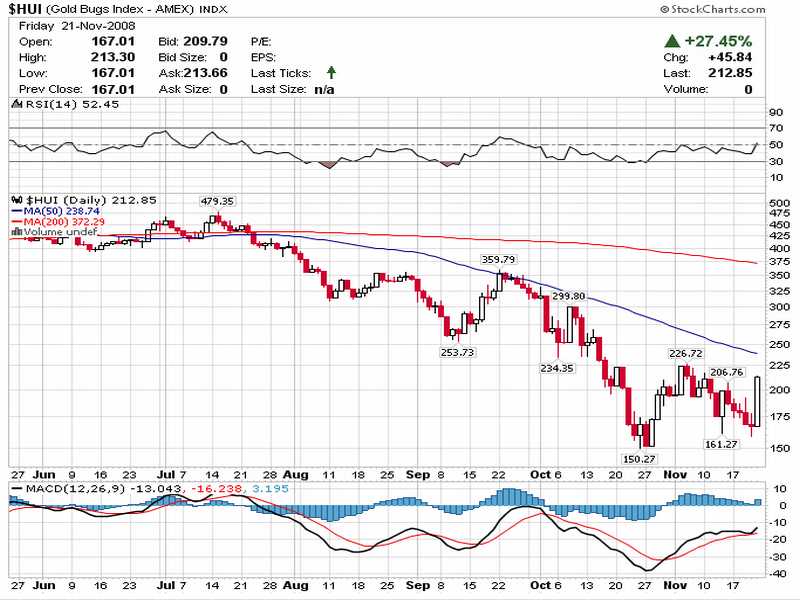The height and width of the screenshot is (600, 800).
Task: Click the 226.72 high price label
Action: point(686,354)
